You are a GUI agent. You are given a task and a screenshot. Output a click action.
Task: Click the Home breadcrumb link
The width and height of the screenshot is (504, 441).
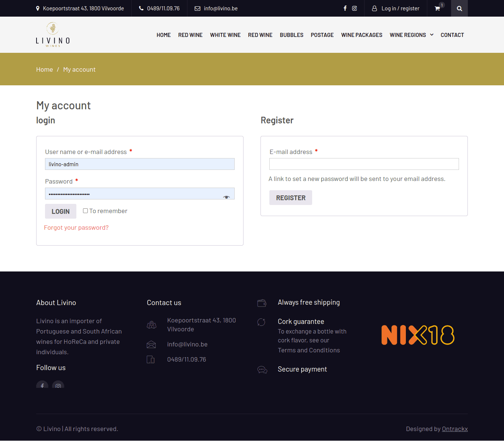44,69
